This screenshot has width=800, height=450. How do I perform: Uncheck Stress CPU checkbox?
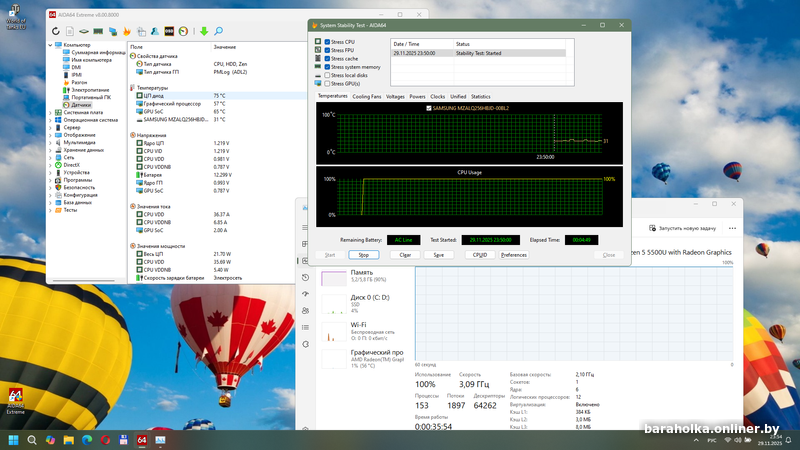tap(326, 41)
